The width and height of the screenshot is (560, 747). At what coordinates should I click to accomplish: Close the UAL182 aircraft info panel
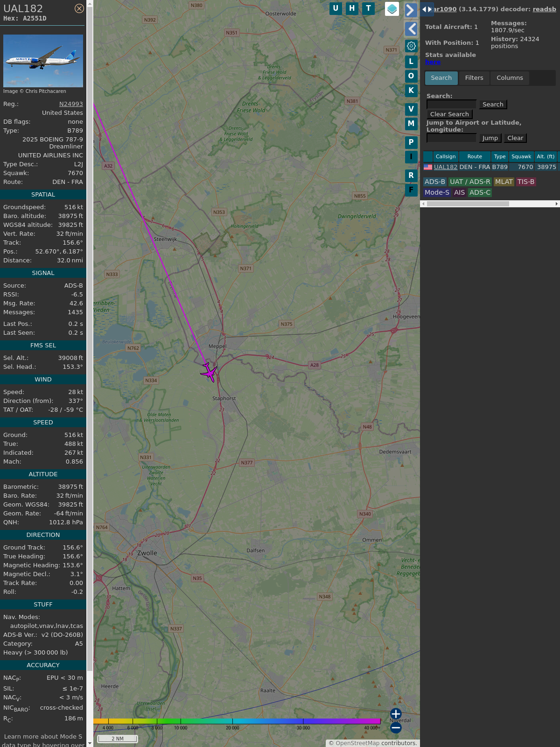coord(79,8)
